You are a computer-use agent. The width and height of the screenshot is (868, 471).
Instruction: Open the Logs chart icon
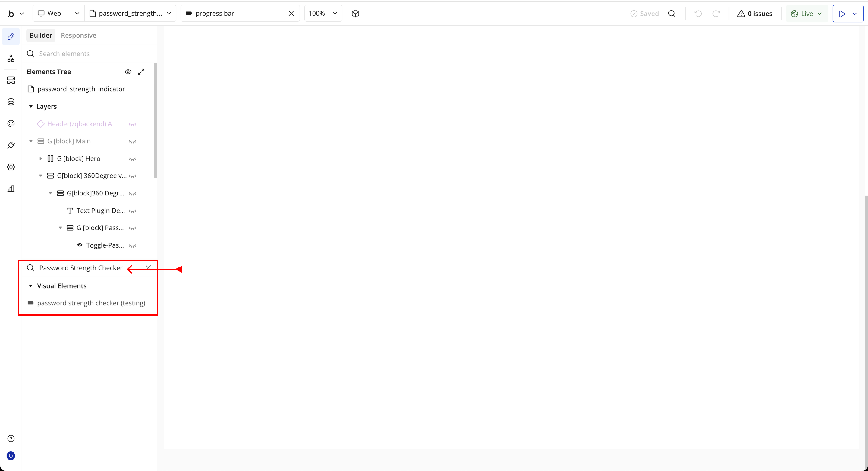[x=11, y=189]
